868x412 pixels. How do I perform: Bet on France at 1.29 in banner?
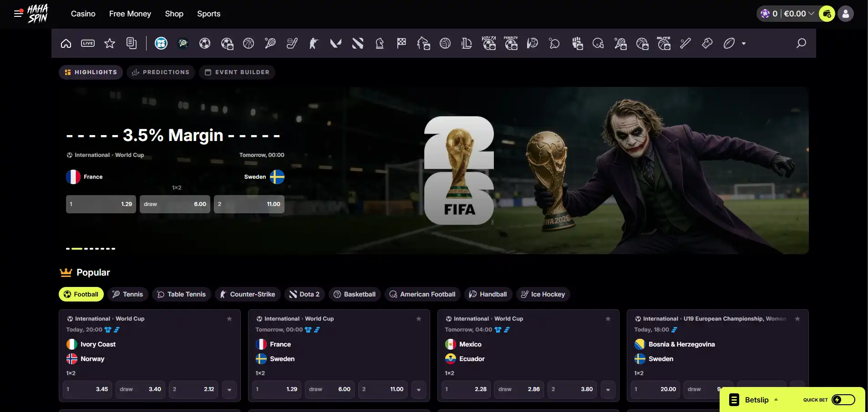(101, 204)
